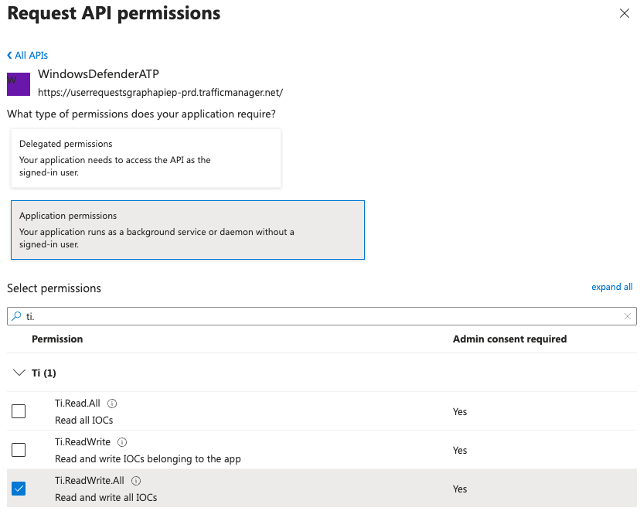This screenshot has height=512, width=640.
Task: Clear the permissions search text
Action: coord(627,316)
